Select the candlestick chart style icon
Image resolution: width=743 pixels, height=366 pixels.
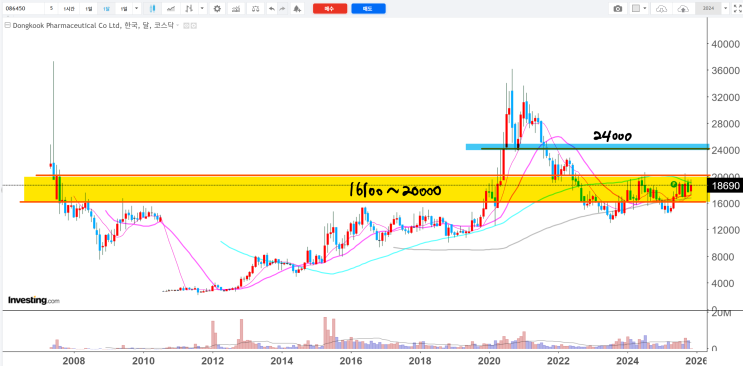pos(152,9)
